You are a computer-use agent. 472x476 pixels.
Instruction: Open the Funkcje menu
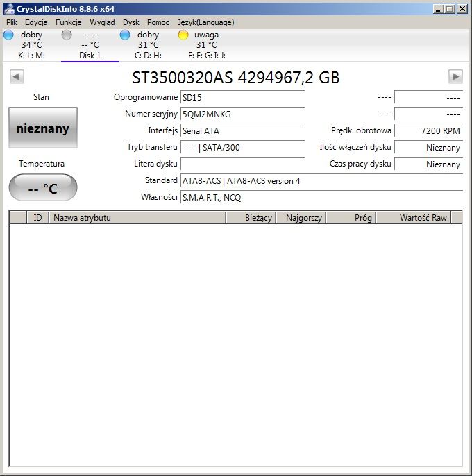pos(68,22)
